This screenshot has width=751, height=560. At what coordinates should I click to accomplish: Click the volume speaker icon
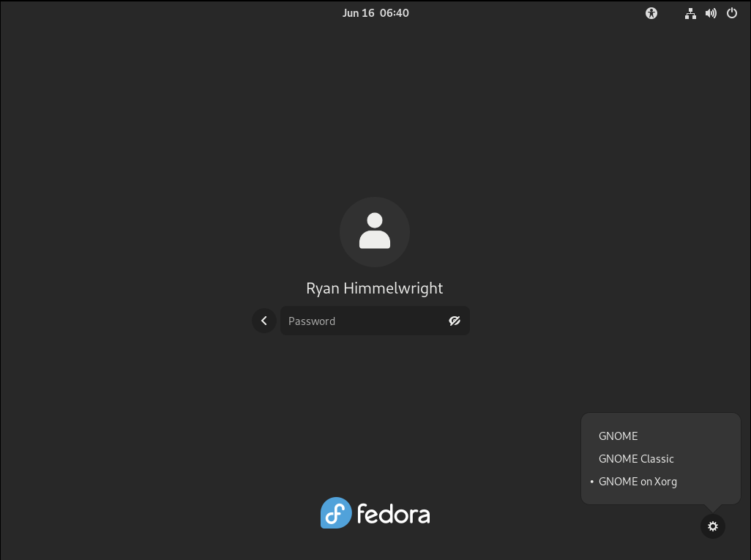pyautogui.click(x=711, y=13)
